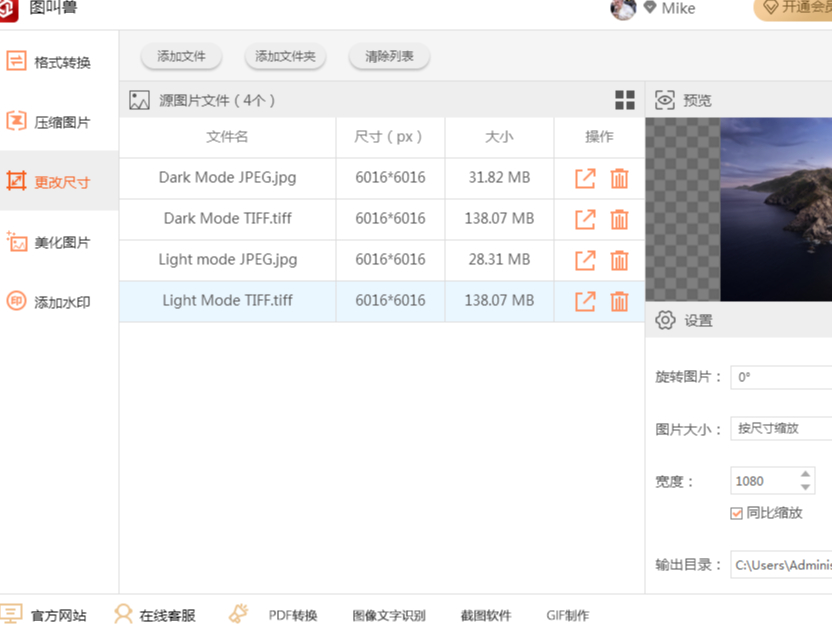Select the Dark Mode TIFF.tiff file name

pyautogui.click(x=228, y=218)
